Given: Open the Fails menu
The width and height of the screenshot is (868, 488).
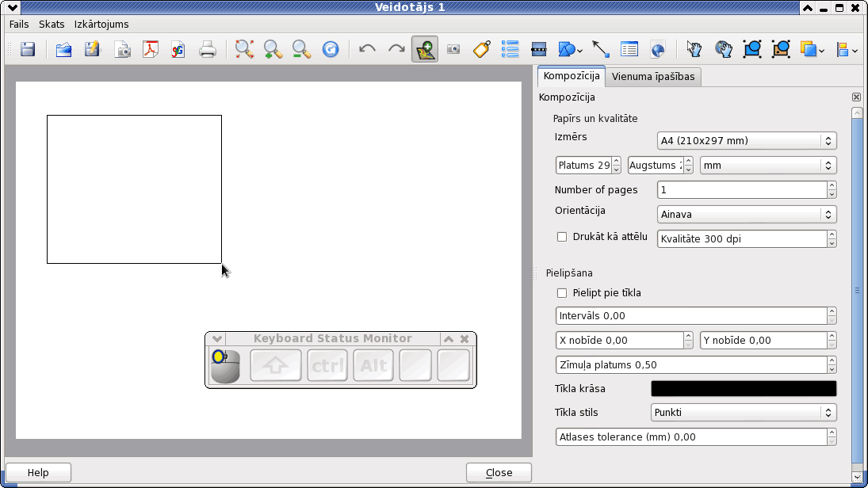Looking at the screenshot, I should click(19, 25).
